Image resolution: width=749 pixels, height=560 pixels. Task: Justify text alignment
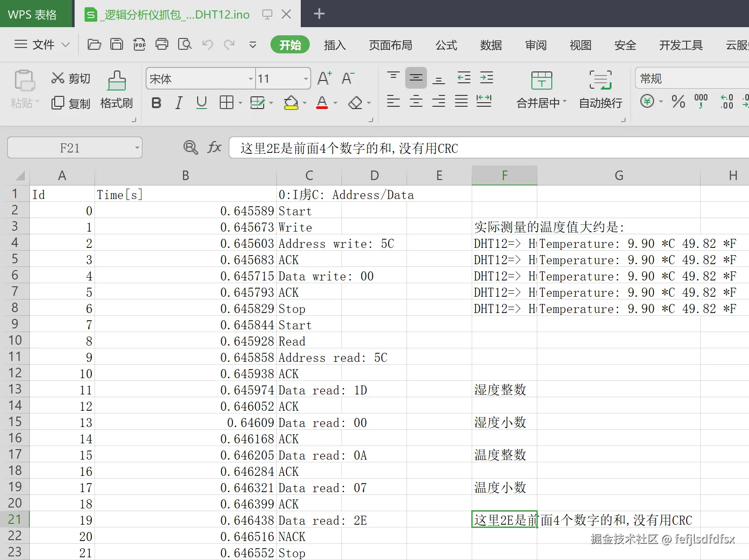[x=461, y=101]
